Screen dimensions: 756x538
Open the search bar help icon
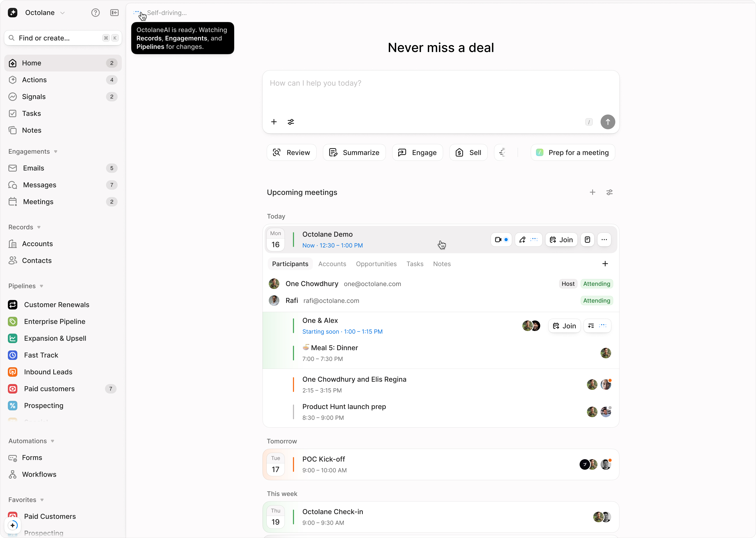tap(95, 13)
